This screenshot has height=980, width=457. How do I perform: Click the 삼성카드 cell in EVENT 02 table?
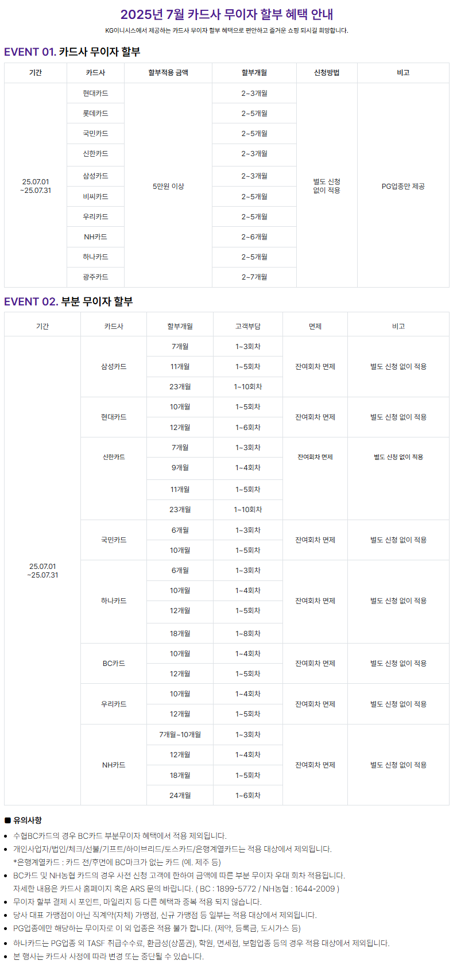click(x=114, y=366)
